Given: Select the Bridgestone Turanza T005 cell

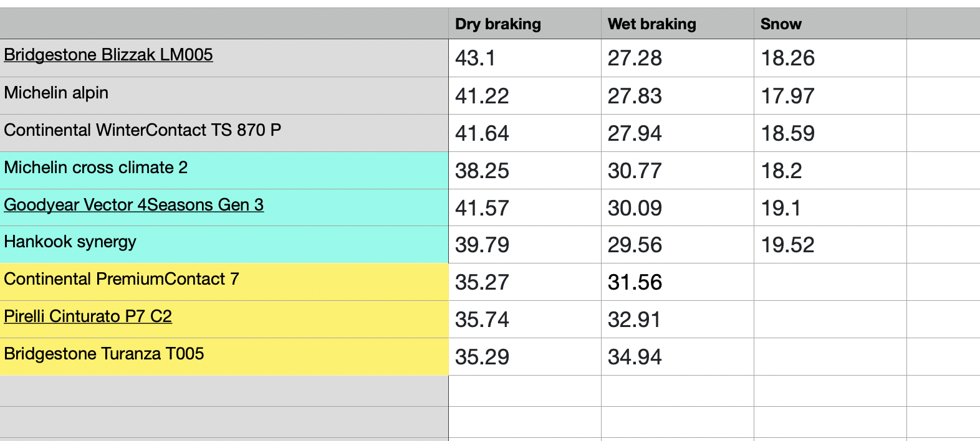Looking at the screenshot, I should tap(104, 354).
